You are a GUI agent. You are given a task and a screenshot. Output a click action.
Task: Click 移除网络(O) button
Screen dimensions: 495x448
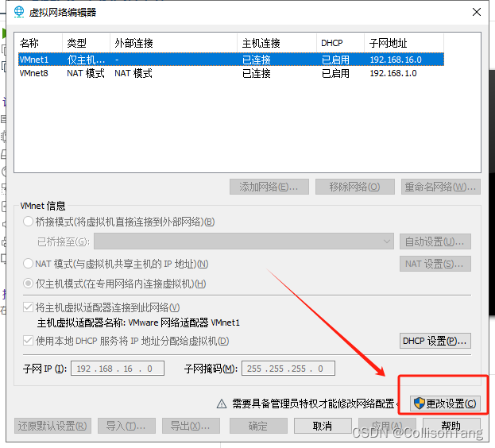coord(355,187)
